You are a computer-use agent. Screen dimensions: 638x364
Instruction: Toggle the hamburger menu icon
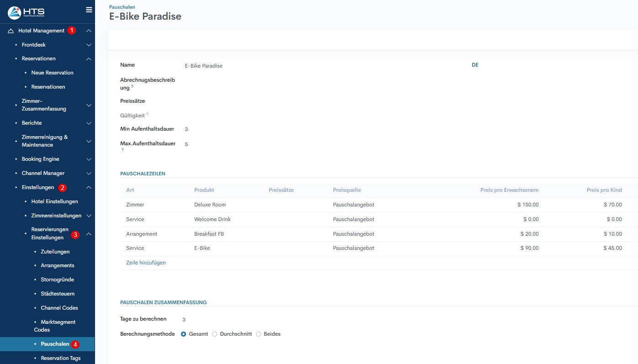89,10
